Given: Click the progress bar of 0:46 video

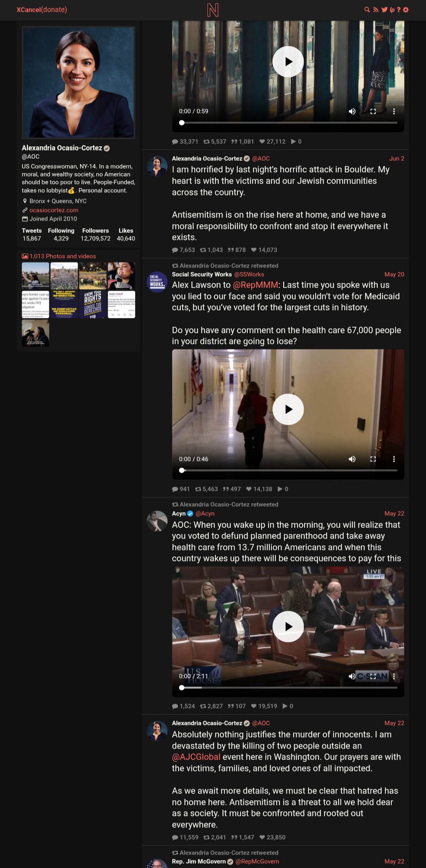Looking at the screenshot, I should 288,470.
